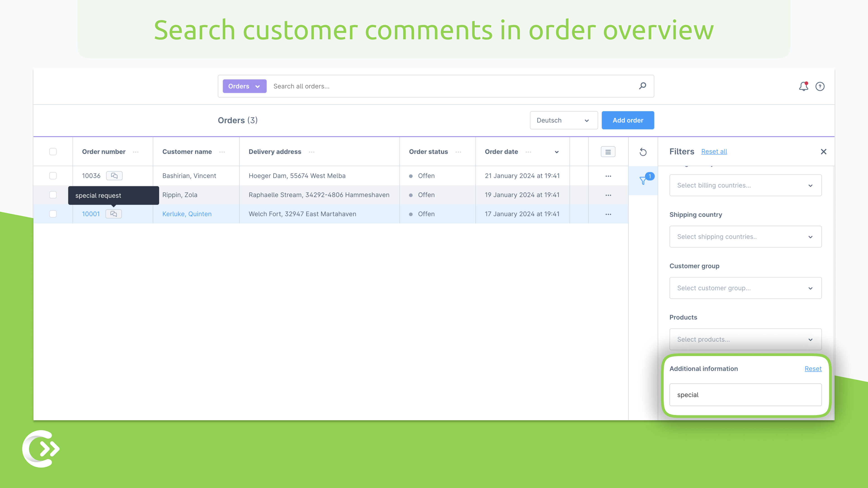Click the copy icon on order 10036
Screen dimensions: 868x488
[x=114, y=175]
